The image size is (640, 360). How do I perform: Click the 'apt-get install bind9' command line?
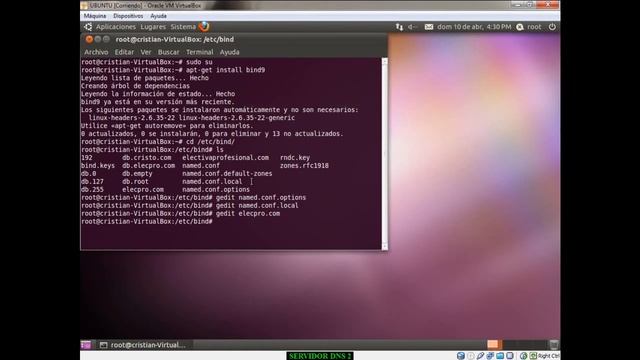coord(173,70)
